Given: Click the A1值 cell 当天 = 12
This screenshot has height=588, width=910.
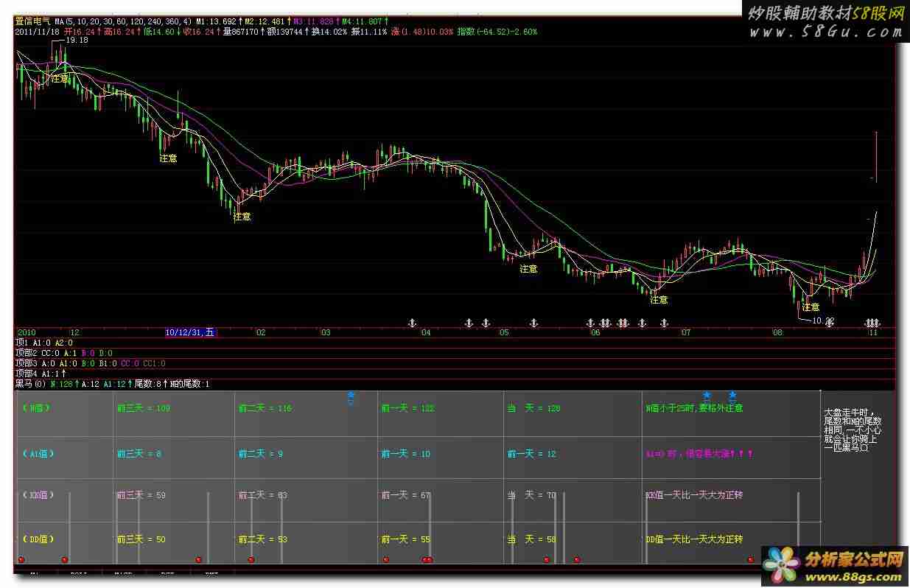Looking at the screenshot, I should click(x=531, y=454).
